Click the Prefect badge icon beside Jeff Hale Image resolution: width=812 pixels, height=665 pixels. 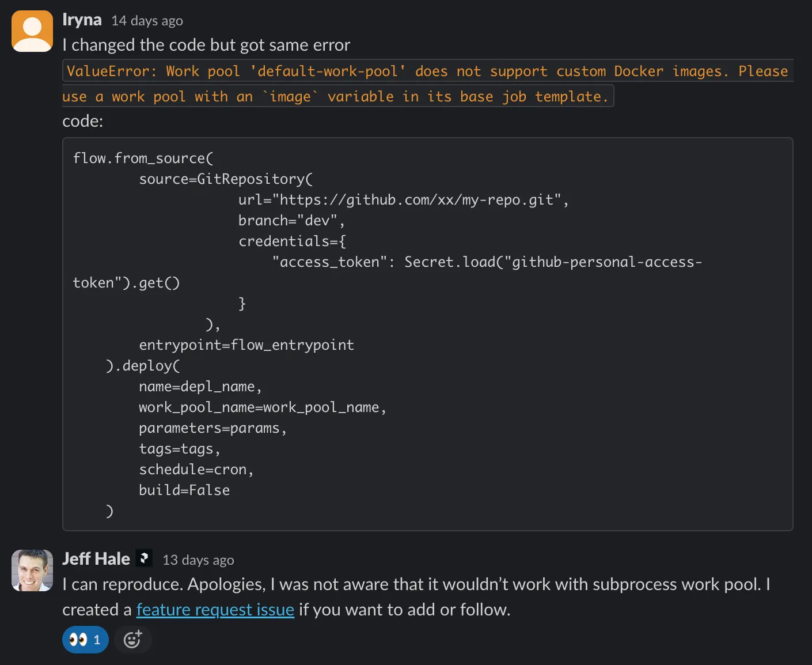tap(144, 558)
